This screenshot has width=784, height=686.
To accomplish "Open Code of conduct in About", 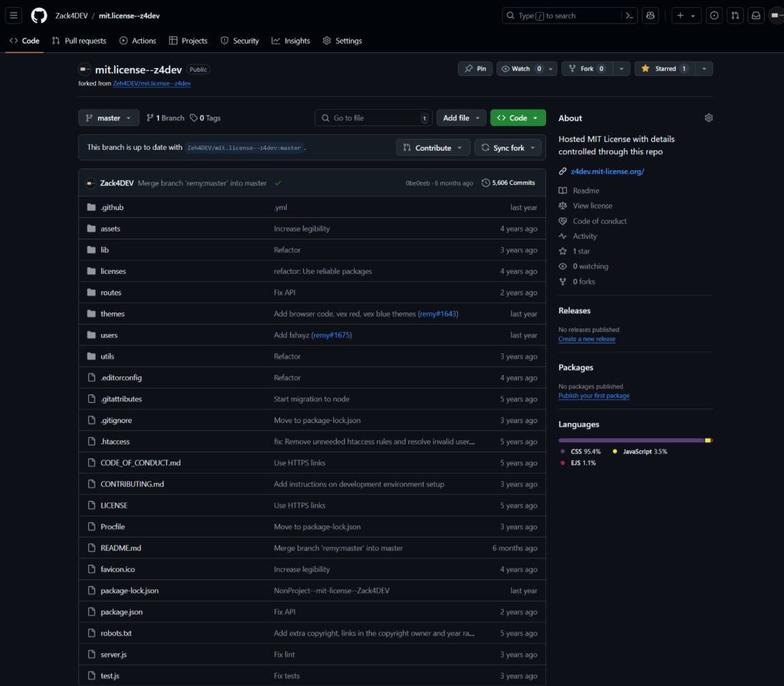I will pos(593,221).
